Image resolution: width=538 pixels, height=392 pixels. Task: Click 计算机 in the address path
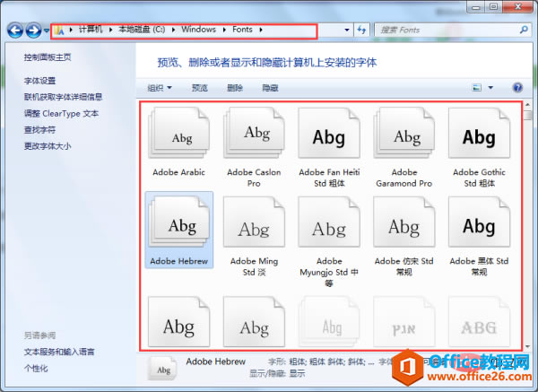tap(91, 30)
